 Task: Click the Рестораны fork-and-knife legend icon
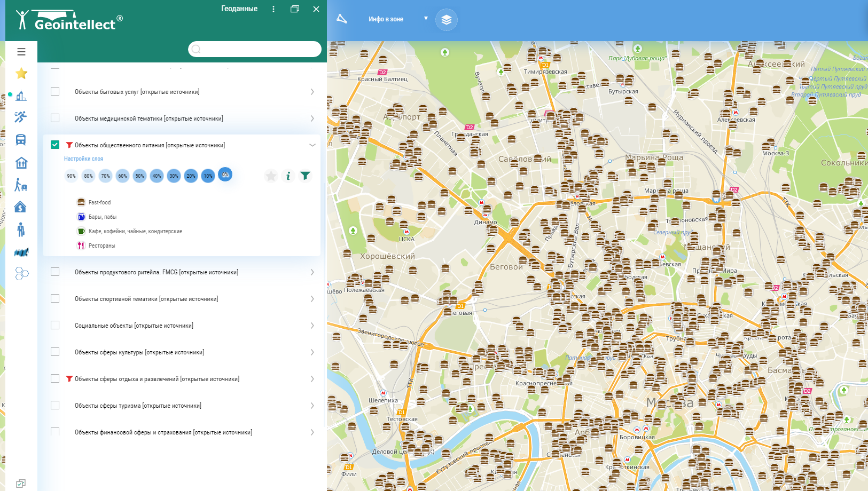[x=81, y=245]
